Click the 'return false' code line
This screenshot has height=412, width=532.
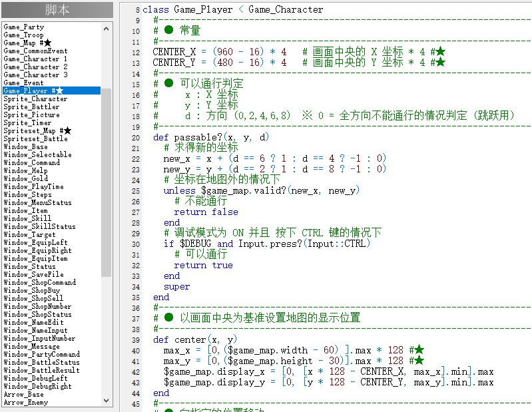(206, 212)
